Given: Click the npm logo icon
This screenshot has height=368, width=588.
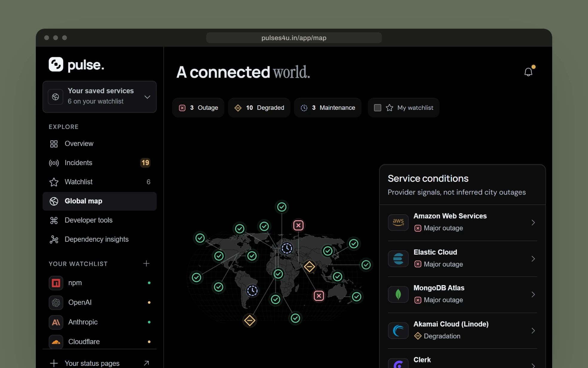Looking at the screenshot, I should [x=56, y=283].
